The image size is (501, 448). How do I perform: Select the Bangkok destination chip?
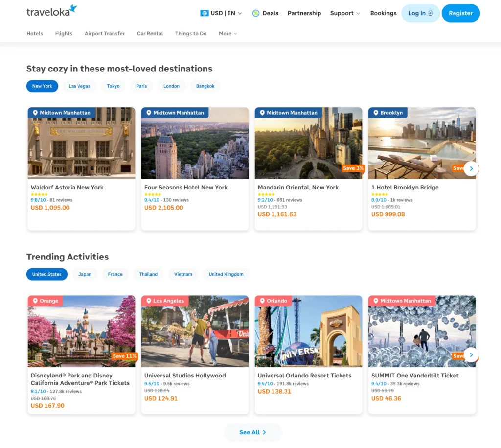pos(205,86)
